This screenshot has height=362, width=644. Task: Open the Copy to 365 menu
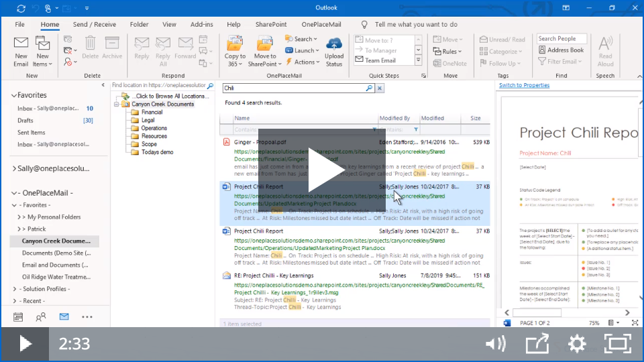pyautogui.click(x=235, y=52)
